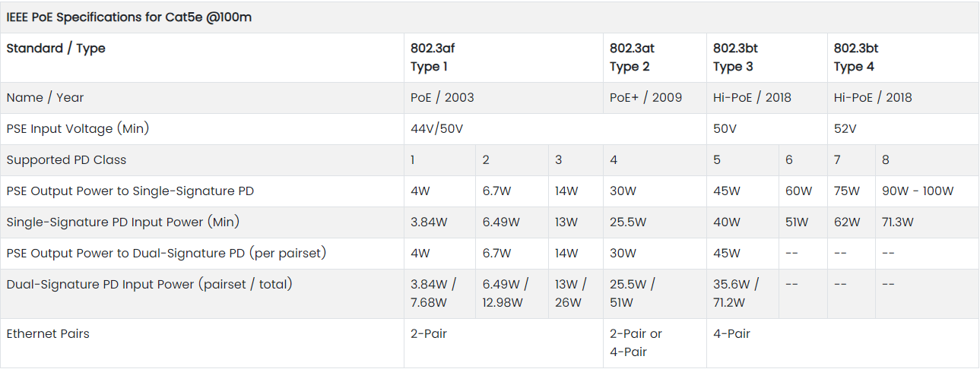Select the 'Standard / Type' header cell
980x369 pixels.
pos(56,49)
